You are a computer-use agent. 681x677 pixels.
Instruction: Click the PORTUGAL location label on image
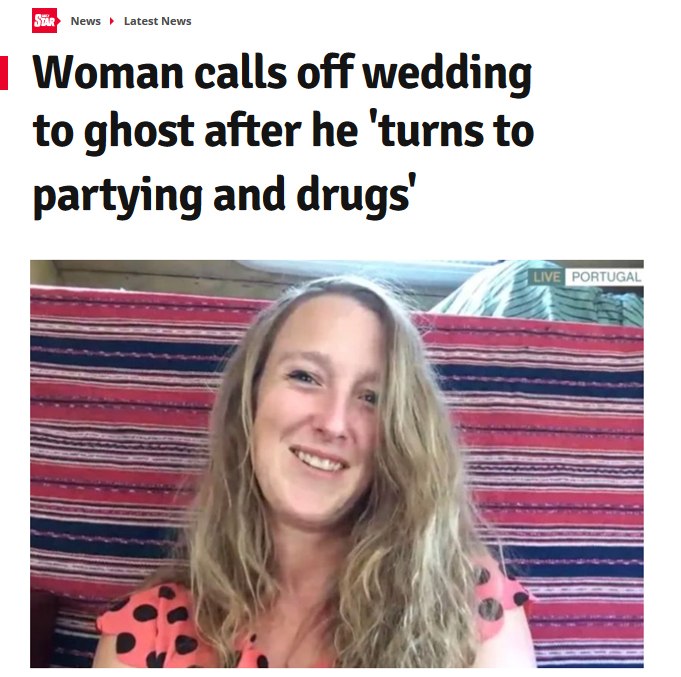click(605, 277)
